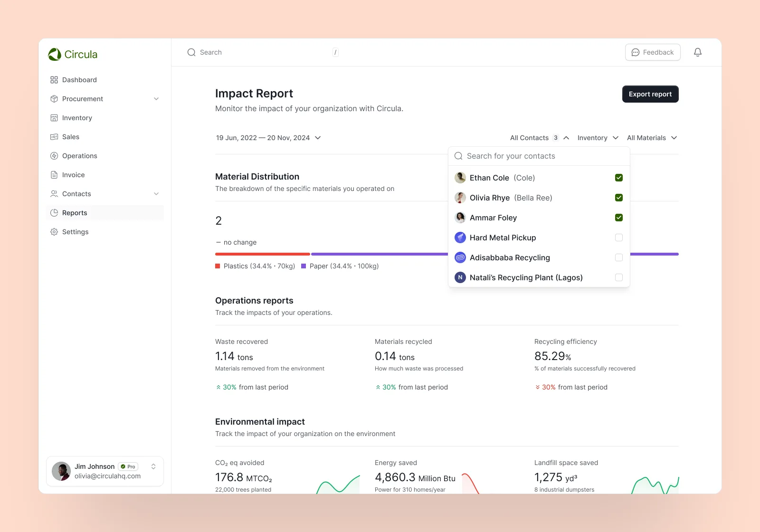The height and width of the screenshot is (532, 760).
Task: Open the All Materials dropdown
Action: 652,138
